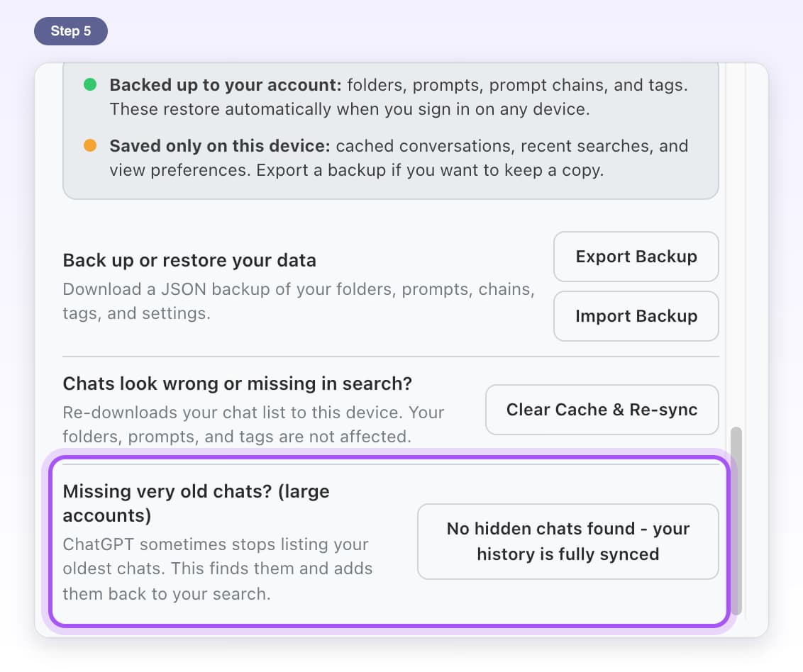Image resolution: width=803 pixels, height=672 pixels.
Task: Click the green status dot
Action: click(x=90, y=84)
